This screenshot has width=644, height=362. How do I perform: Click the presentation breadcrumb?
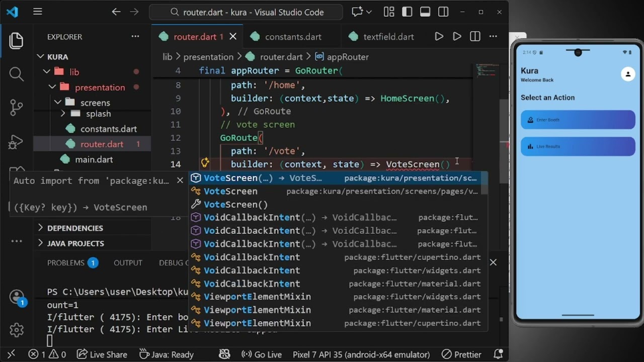click(x=208, y=57)
